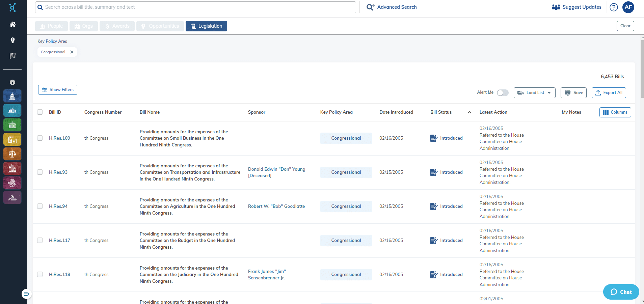Screen dimensions: 644x304
Task: Click Congressional tag in H.Res.109 row
Action: click(346, 138)
